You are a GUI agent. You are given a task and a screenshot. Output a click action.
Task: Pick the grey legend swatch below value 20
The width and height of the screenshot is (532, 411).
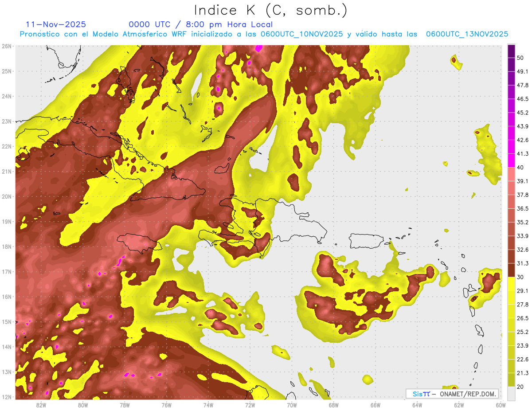[x=511, y=393]
